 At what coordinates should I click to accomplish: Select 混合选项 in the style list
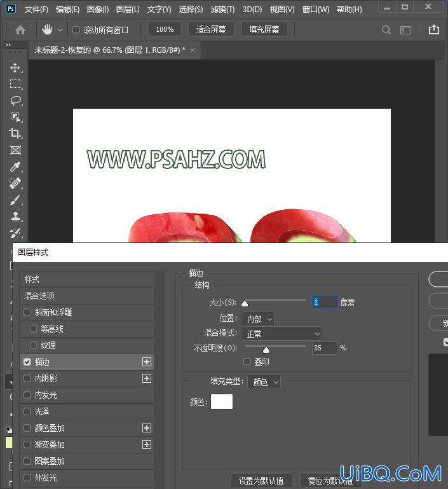point(87,296)
